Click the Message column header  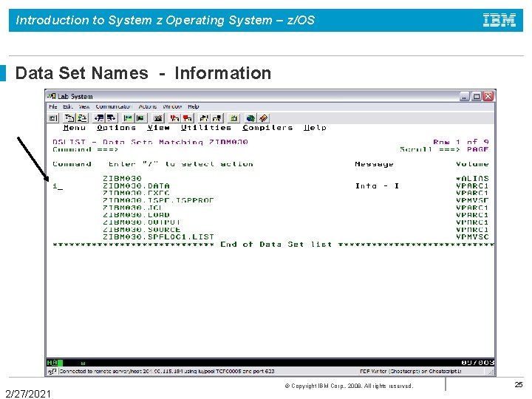point(374,164)
